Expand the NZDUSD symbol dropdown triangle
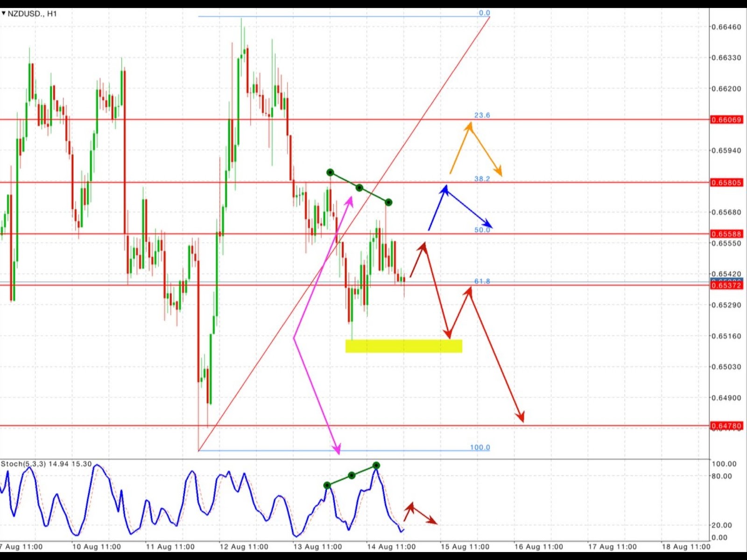Viewport: 747px width, 560px height. pyautogui.click(x=5, y=14)
